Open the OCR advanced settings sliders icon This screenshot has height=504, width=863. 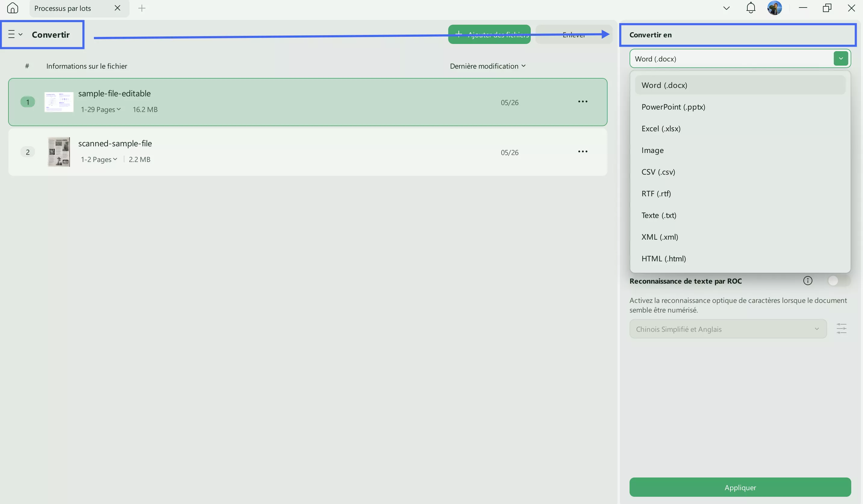pos(841,329)
